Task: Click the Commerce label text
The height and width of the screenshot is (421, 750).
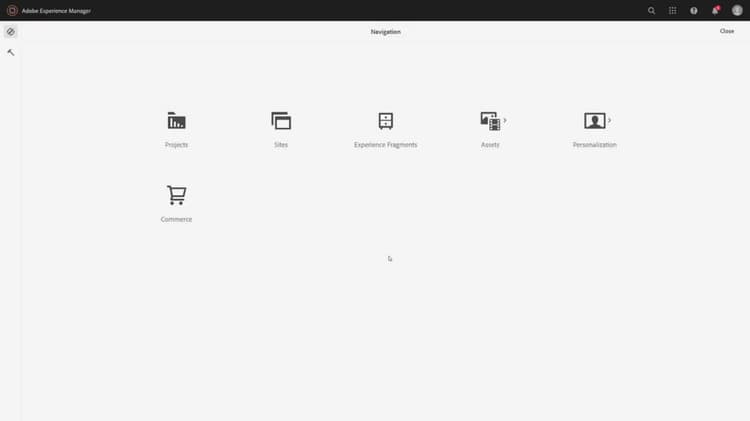Action: coord(176,219)
